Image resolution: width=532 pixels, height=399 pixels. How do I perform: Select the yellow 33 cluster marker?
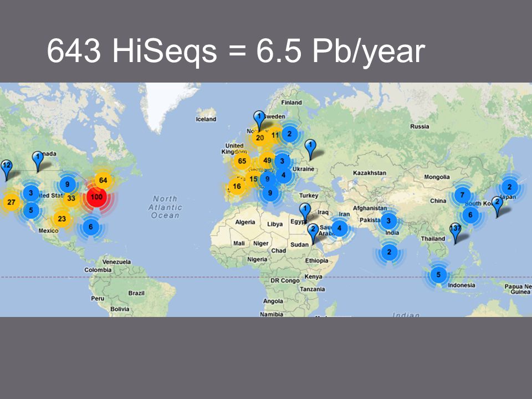71,198
